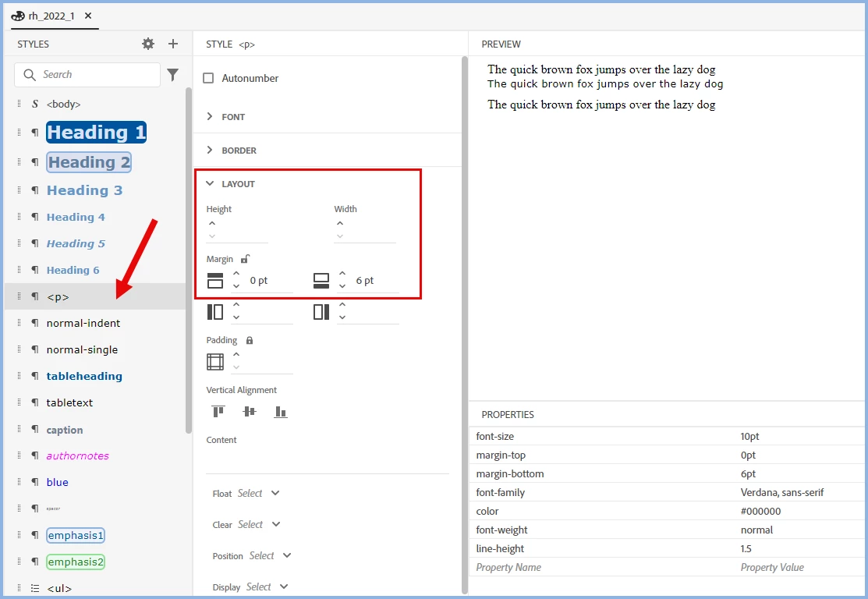This screenshot has width=868, height=599.
Task: Enable the Autonumber checkbox
Action: pyautogui.click(x=208, y=78)
